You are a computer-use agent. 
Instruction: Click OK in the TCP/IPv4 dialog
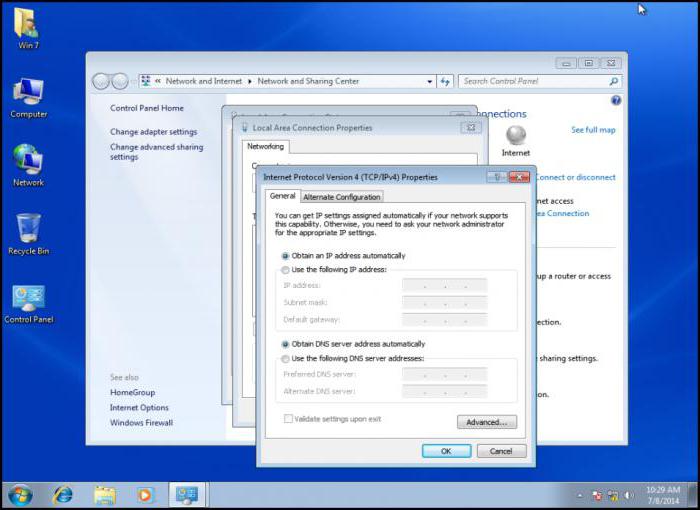pyautogui.click(x=446, y=451)
